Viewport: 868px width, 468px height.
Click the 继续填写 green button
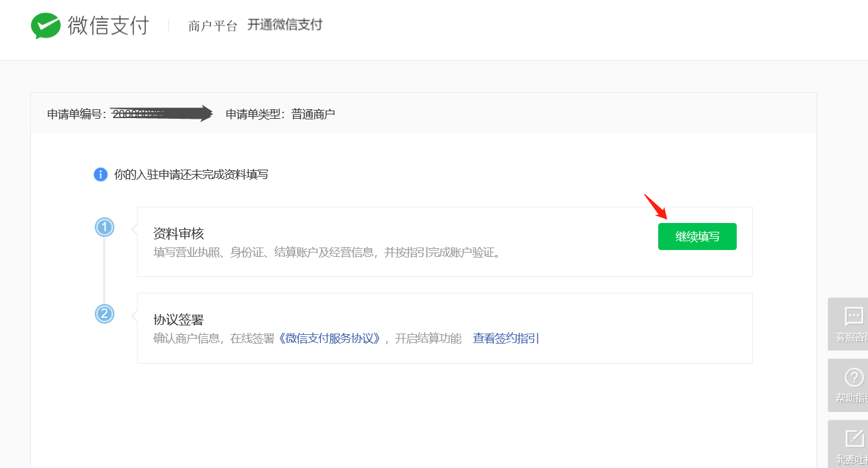(697, 237)
